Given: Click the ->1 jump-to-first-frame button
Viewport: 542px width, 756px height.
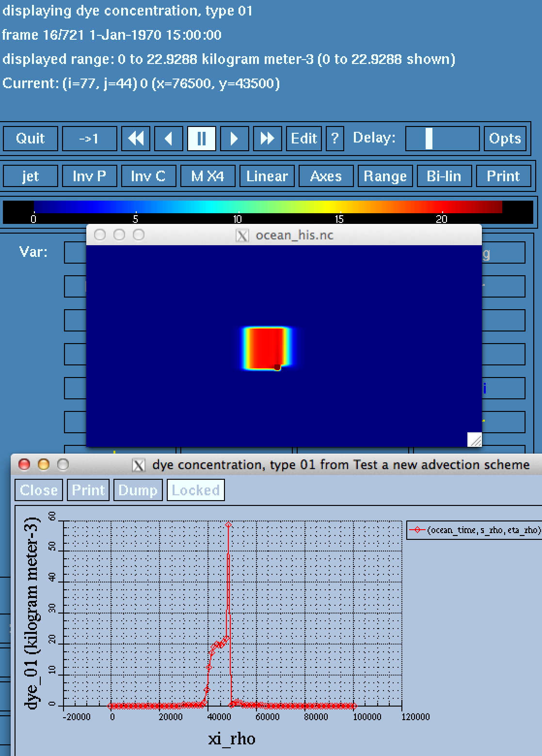Looking at the screenshot, I should [89, 139].
